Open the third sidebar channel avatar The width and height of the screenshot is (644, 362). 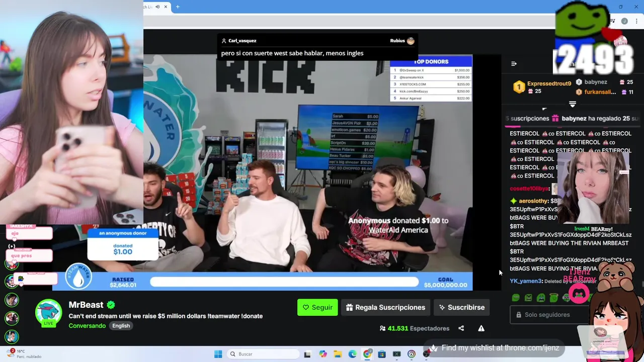pyautogui.click(x=12, y=300)
